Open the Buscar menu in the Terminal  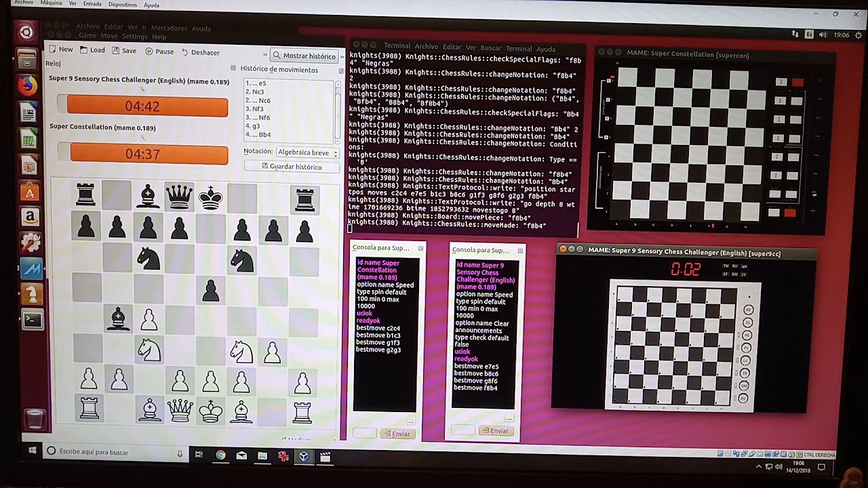pyautogui.click(x=491, y=48)
